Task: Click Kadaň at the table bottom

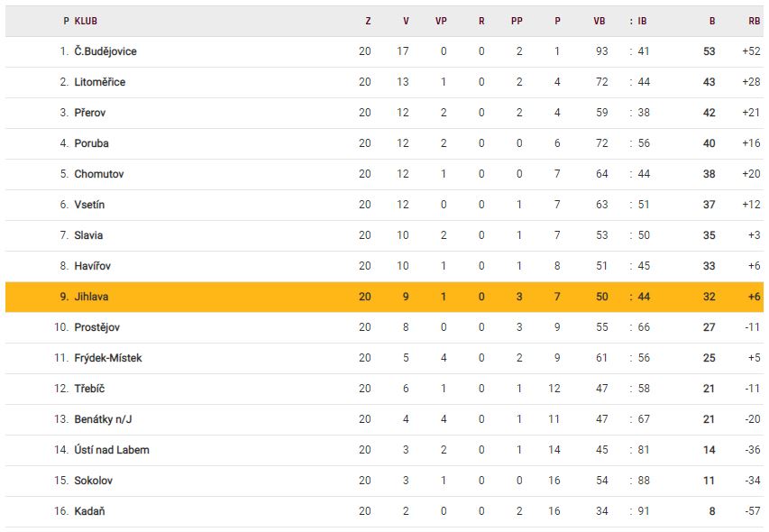Action: click(91, 511)
